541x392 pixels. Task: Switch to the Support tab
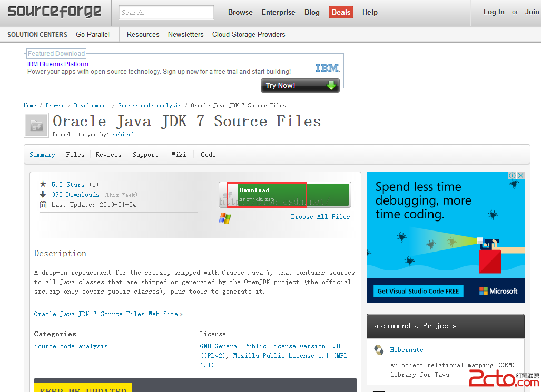point(145,155)
